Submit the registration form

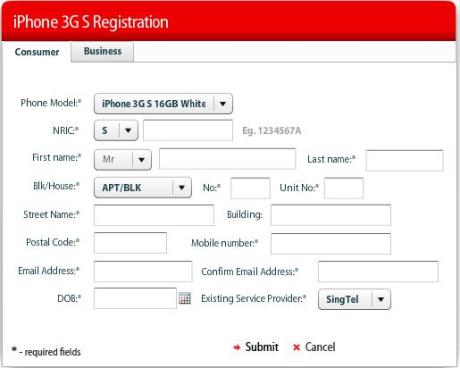256,347
